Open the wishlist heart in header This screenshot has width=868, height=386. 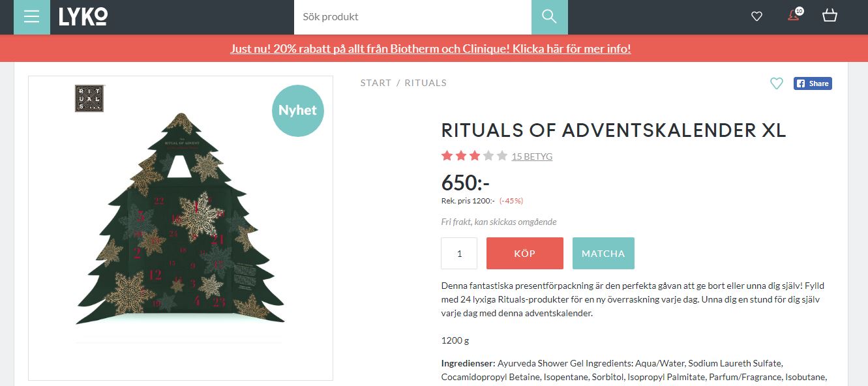[756, 16]
